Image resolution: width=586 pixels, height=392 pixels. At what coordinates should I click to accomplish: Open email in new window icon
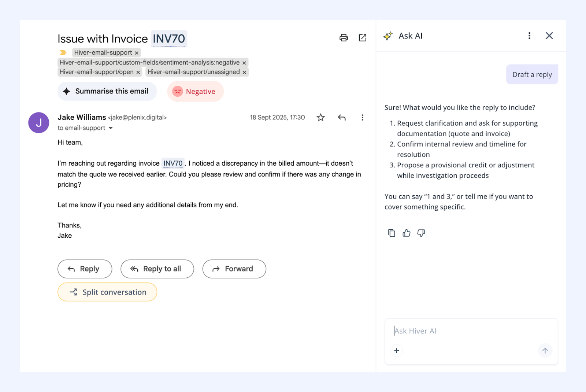[363, 38]
